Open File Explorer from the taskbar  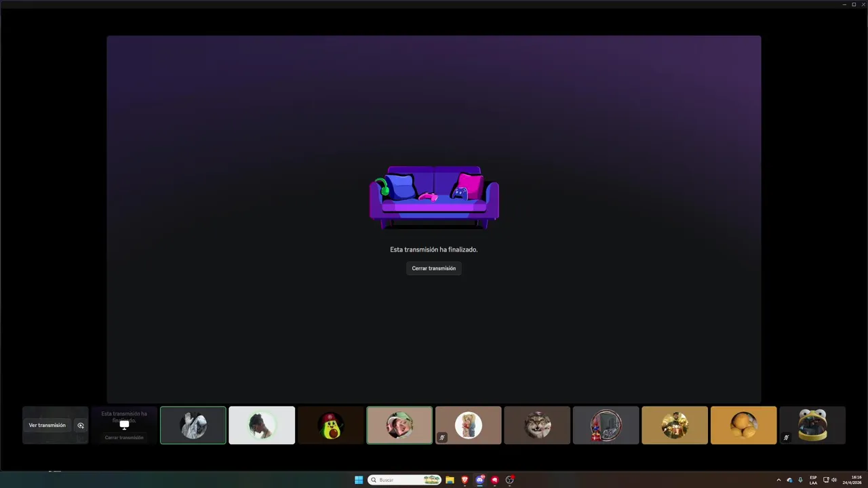450,480
